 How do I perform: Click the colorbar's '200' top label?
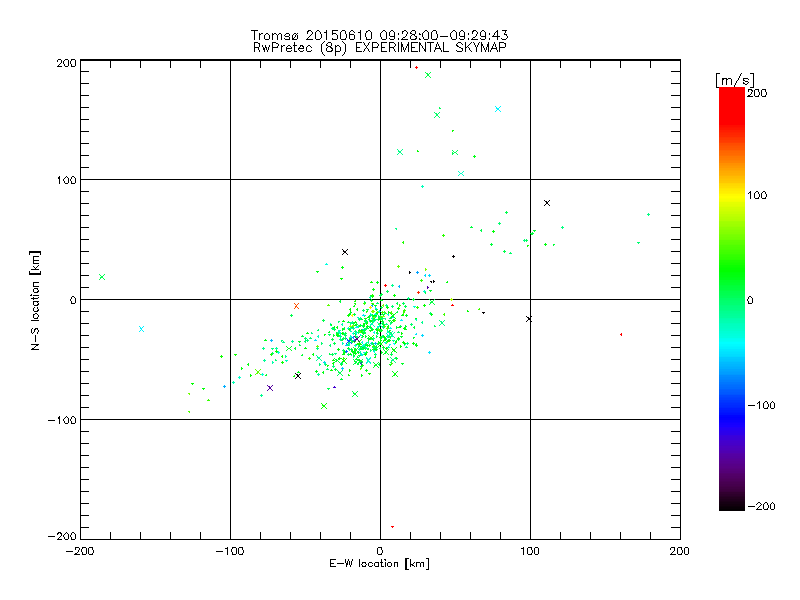[x=757, y=93]
